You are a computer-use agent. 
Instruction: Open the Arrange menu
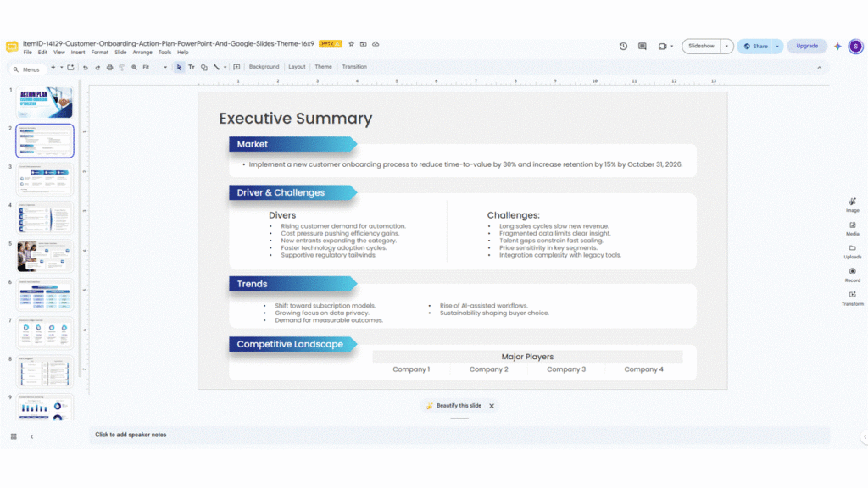pos(142,53)
